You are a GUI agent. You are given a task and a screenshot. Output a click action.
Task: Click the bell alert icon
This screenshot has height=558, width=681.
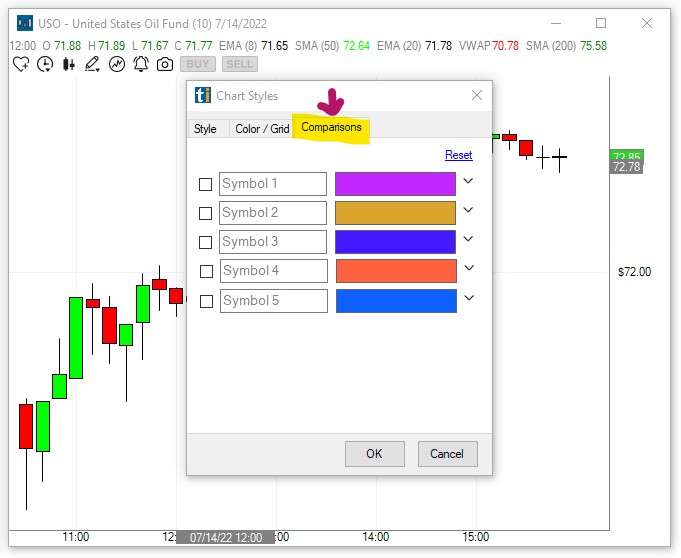[141, 64]
